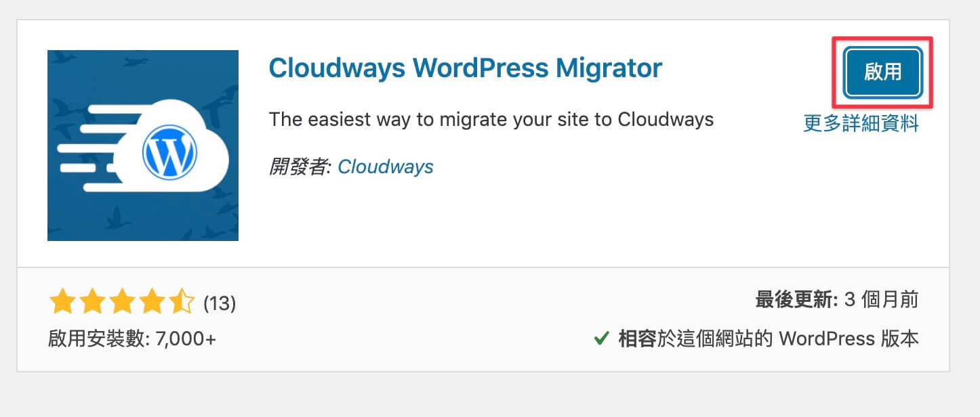Screen dimensions: 980x417
Task: Open the Cloudways WordPress Migrator title link
Action: click(x=465, y=68)
